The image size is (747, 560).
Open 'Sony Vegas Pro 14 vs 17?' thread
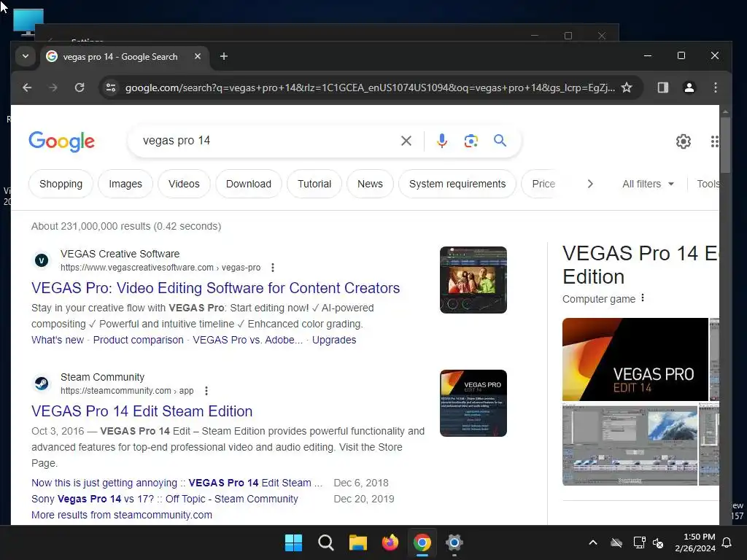165,499
